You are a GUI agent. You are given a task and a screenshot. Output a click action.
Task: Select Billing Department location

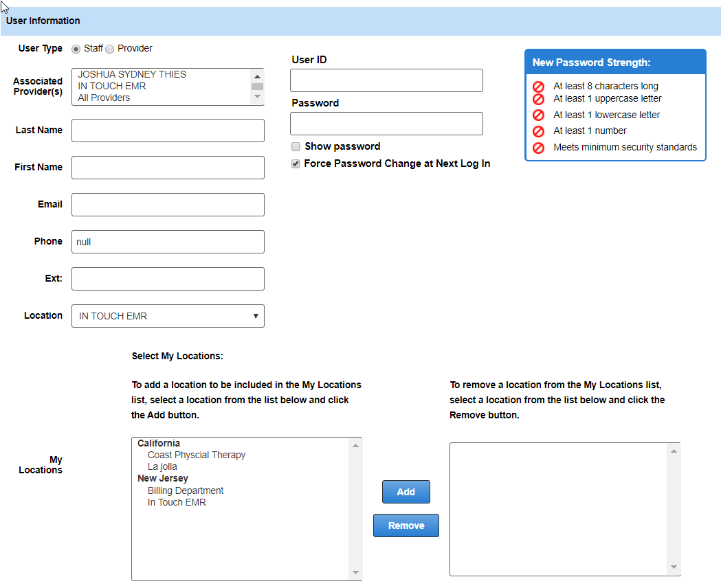185,490
